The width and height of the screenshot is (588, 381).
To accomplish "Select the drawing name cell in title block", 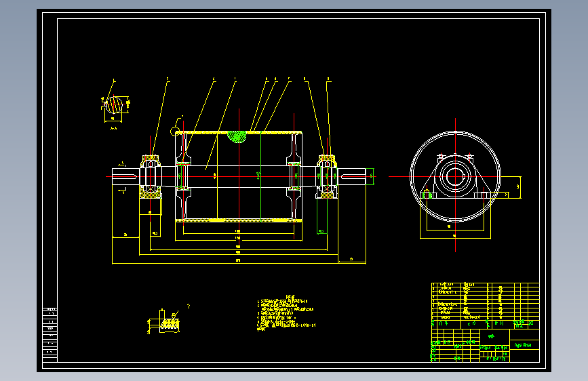I will (524, 345).
